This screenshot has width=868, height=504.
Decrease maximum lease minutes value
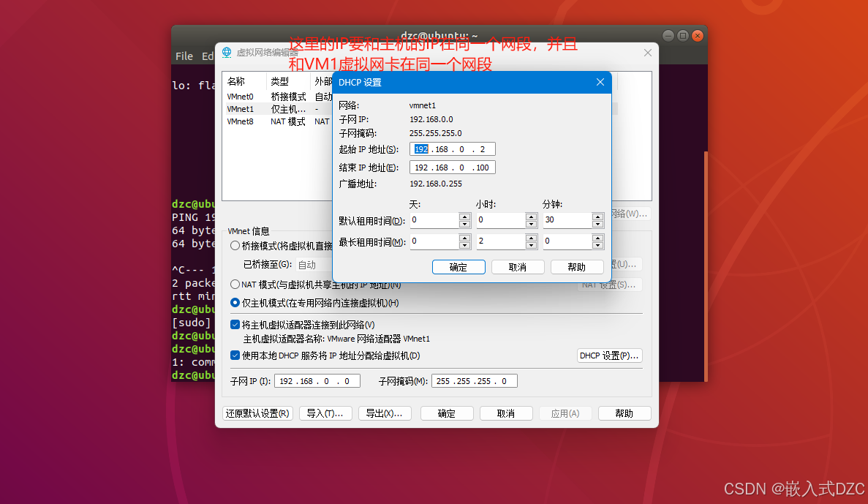(598, 245)
